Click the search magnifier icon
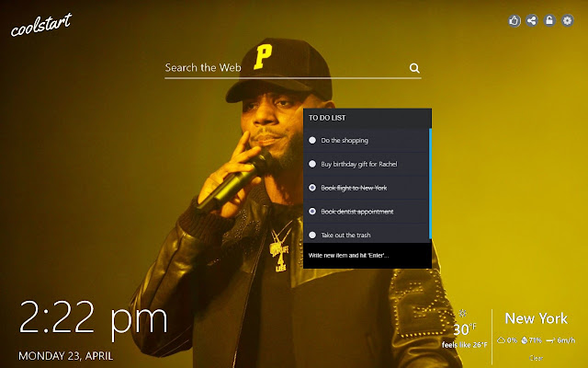Screen dimensions: 588x368 click(414, 68)
